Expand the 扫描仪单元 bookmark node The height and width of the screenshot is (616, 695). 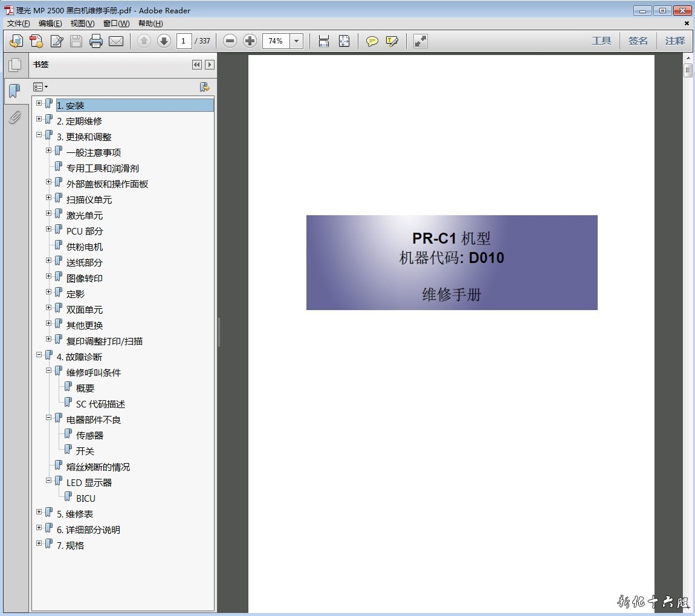click(x=49, y=198)
